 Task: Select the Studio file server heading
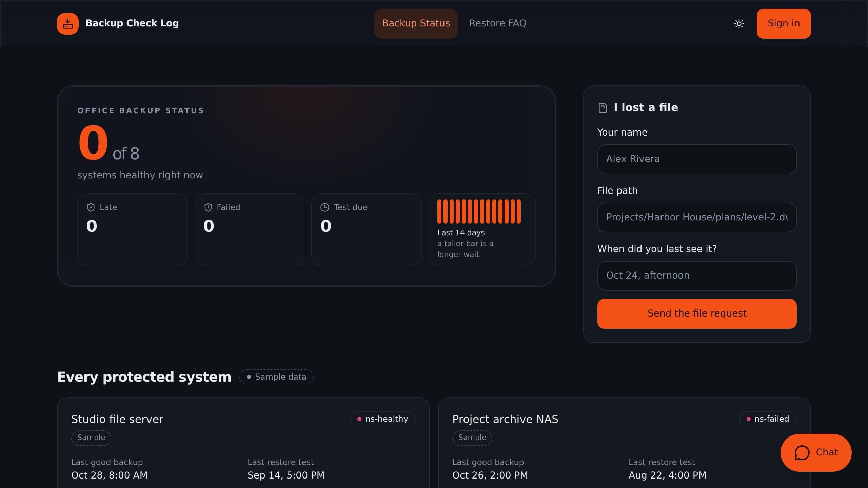(117, 419)
